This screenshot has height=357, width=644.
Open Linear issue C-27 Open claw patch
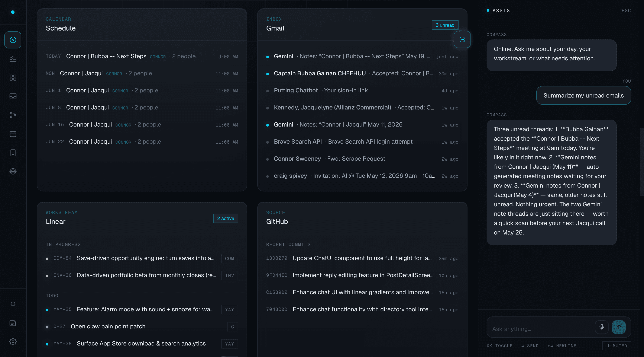(x=142, y=326)
